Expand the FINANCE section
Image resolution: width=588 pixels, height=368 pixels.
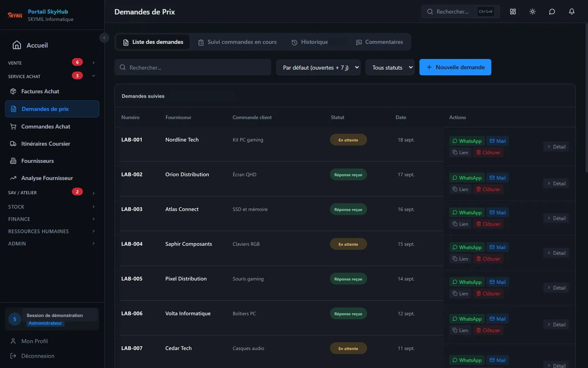pos(52,219)
